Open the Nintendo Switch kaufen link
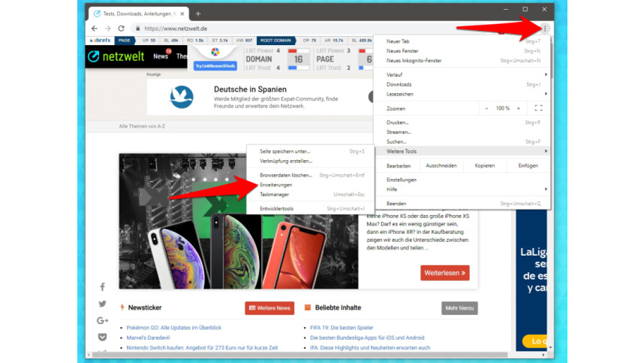 click(x=202, y=348)
